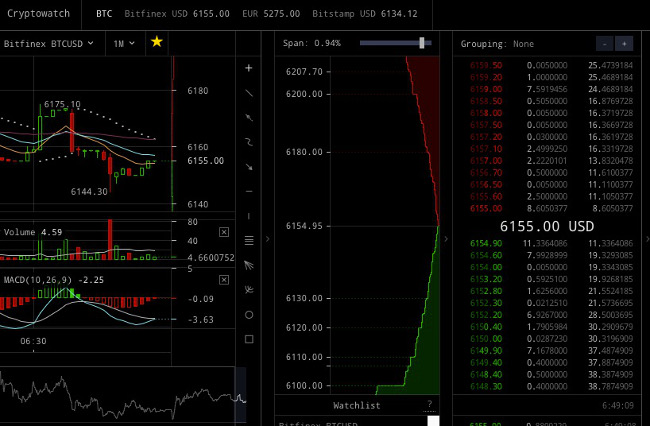Click the 6207.70 depth axis label
This screenshot has height=426, width=650.
click(304, 72)
